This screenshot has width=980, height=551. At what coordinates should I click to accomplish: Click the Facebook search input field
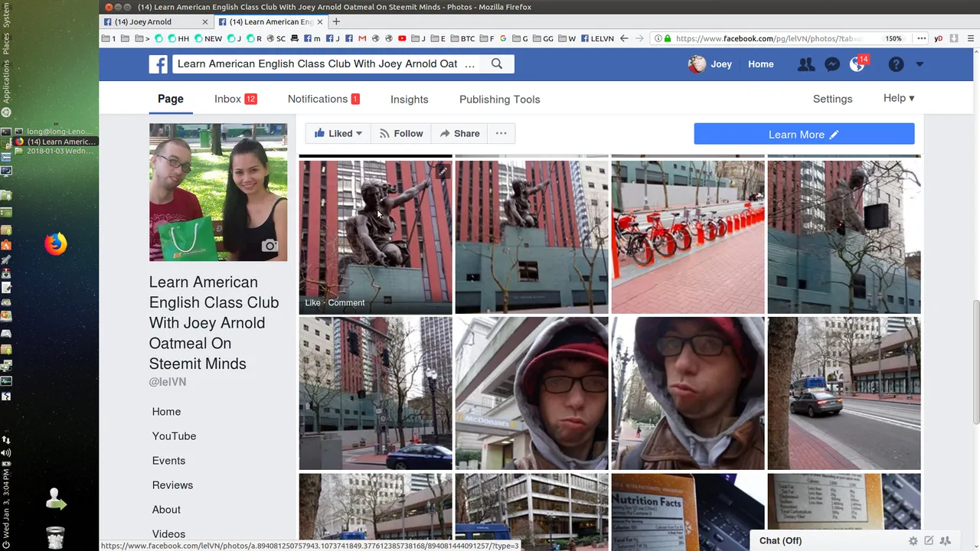coord(328,64)
